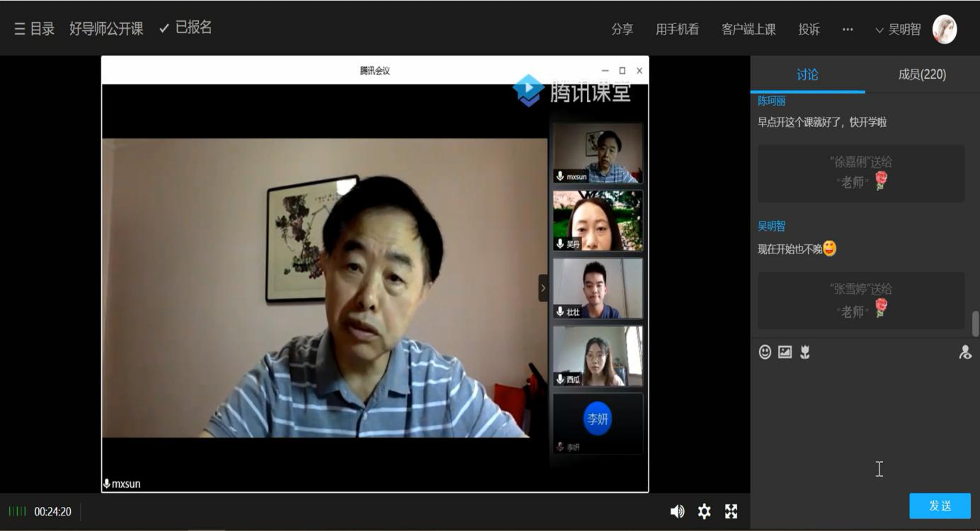Enter fullscreen with the expand icon

point(731,511)
